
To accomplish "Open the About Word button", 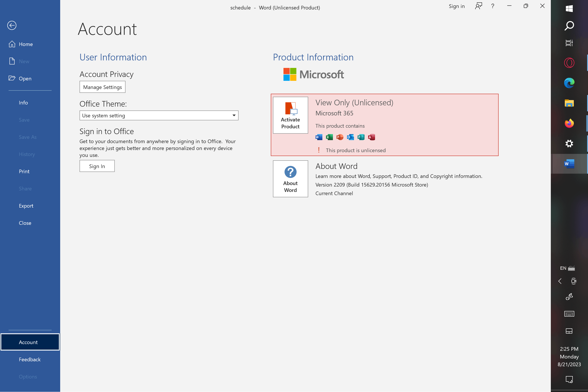I will 291,179.
